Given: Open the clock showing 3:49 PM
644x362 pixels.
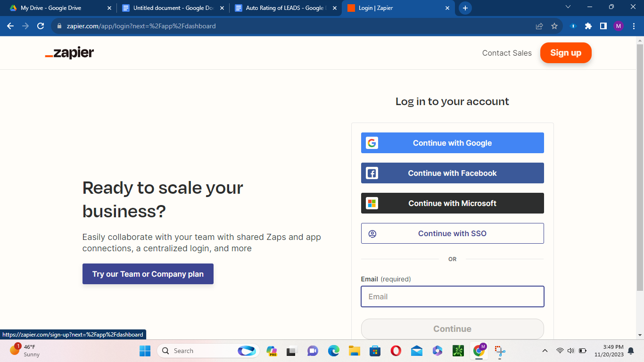Looking at the screenshot, I should (x=609, y=351).
